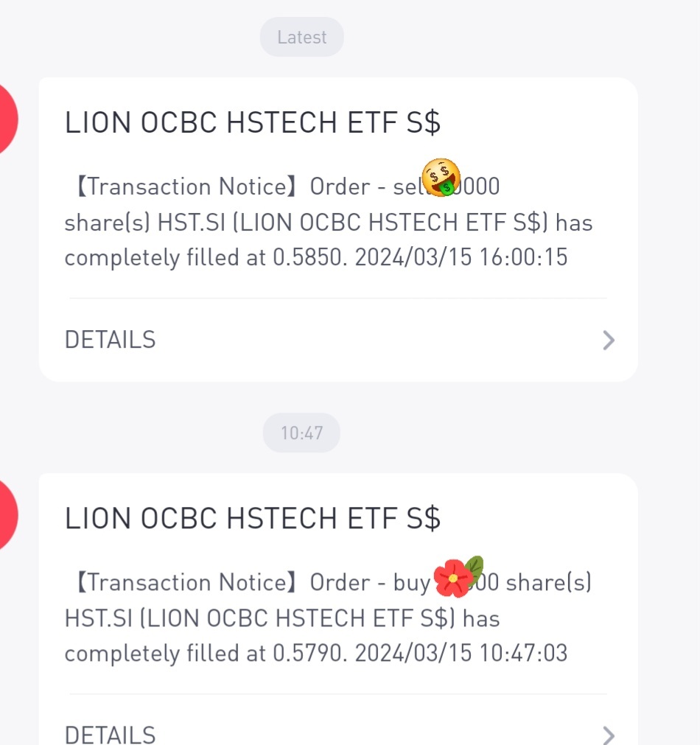Select the 10:47 timestamp pill
Screen dimensions: 700x745
[x=301, y=433]
